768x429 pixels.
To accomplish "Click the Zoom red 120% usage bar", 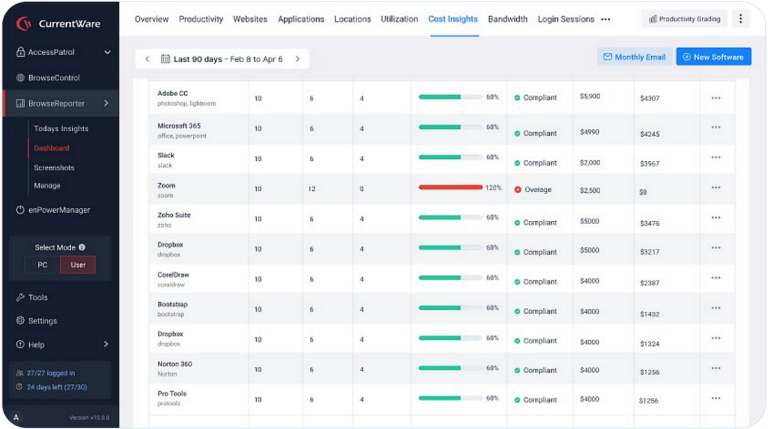I will pos(450,187).
